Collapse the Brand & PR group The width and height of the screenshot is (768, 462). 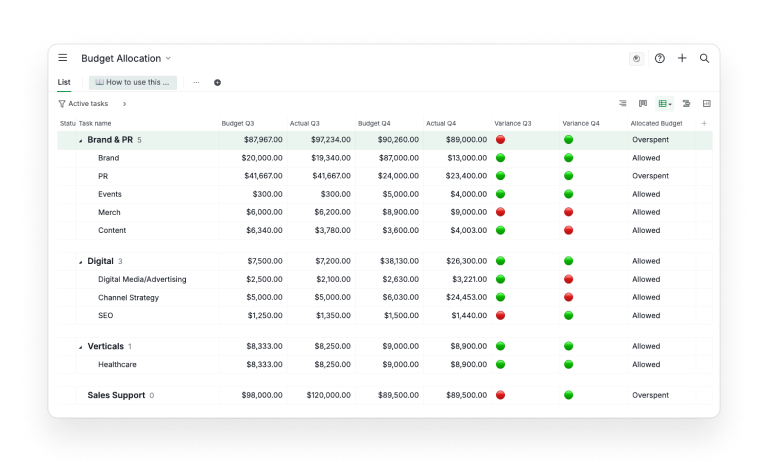[x=81, y=141]
